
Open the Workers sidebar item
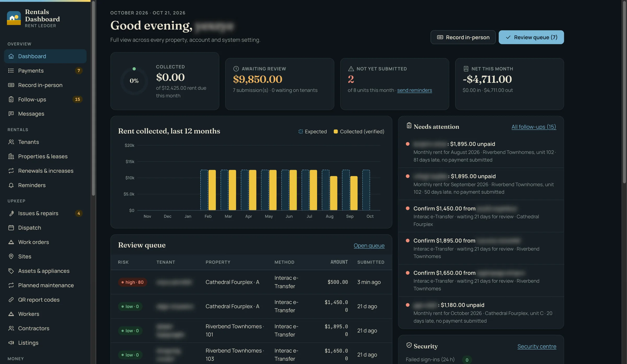(45, 314)
